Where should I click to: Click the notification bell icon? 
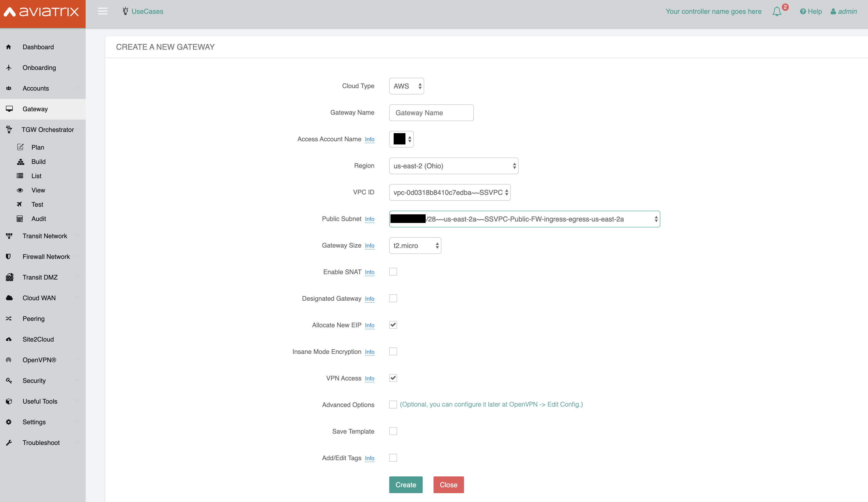tap(776, 11)
